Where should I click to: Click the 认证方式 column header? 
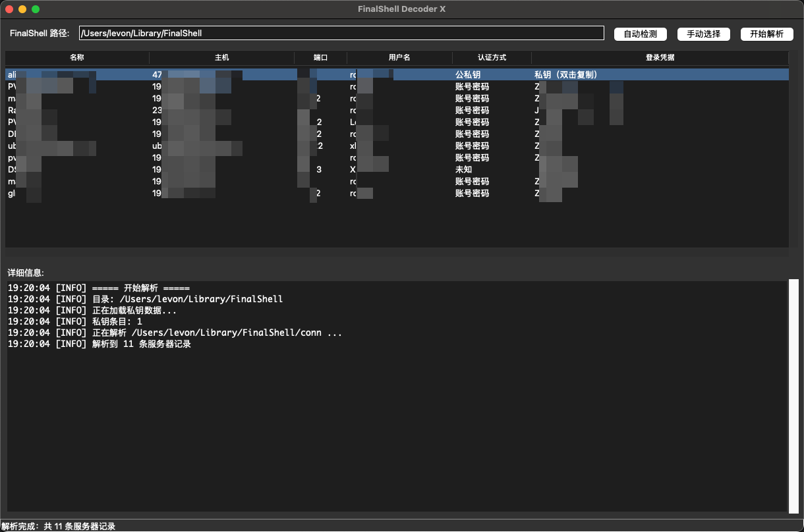(492, 57)
